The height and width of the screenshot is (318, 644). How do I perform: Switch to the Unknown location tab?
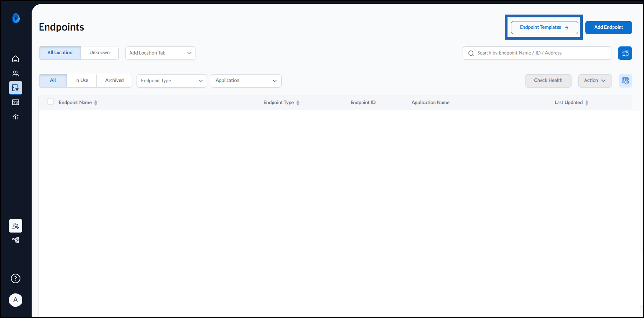click(100, 53)
